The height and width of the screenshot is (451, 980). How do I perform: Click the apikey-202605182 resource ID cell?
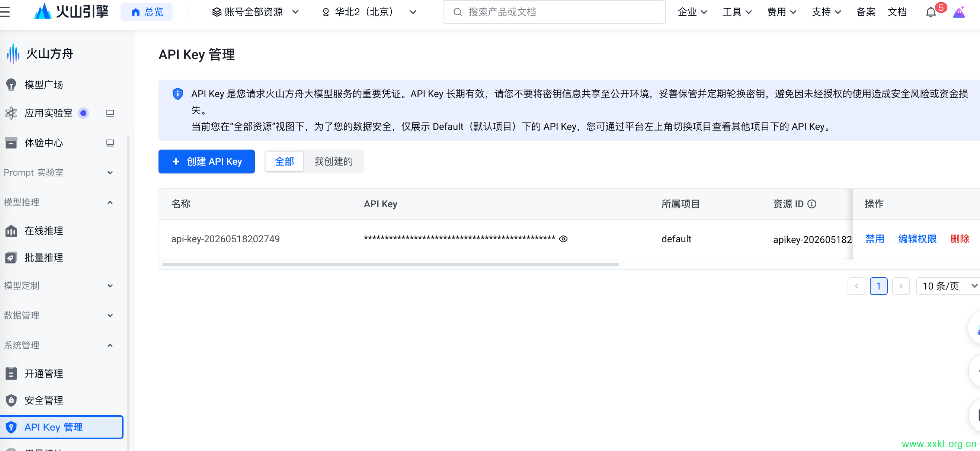[x=812, y=239]
